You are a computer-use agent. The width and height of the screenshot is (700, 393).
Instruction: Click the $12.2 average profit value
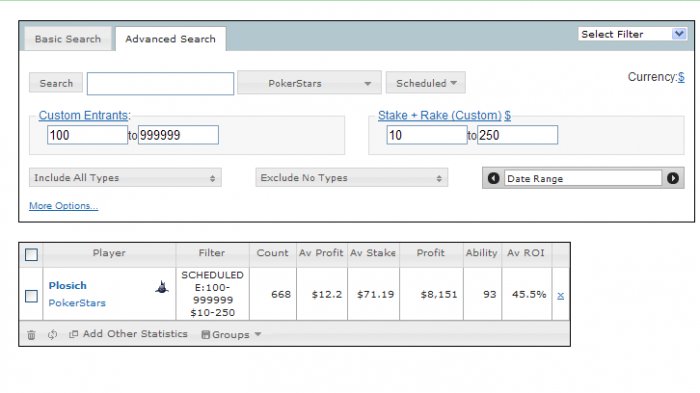point(327,294)
